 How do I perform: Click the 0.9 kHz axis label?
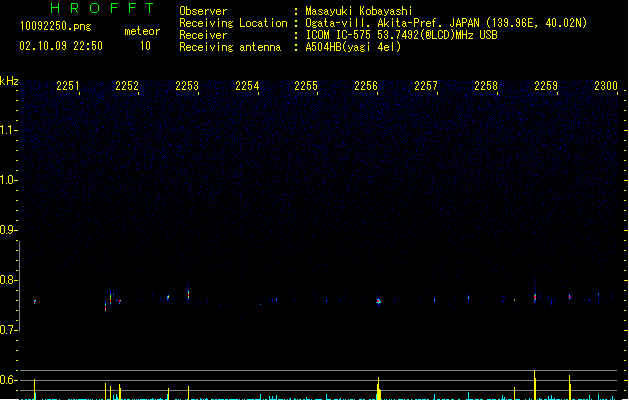7,230
